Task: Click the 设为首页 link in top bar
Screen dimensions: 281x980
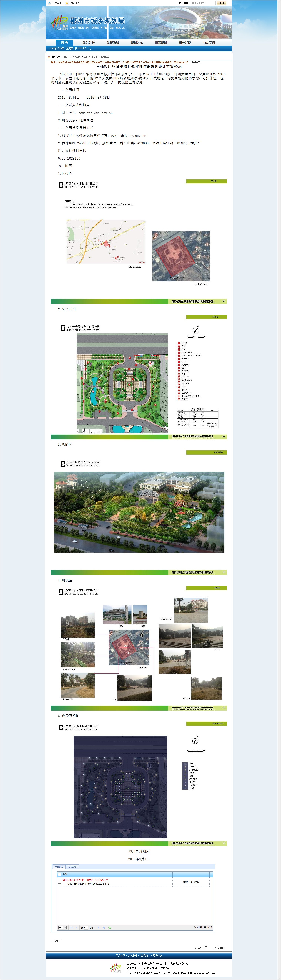Action: pyautogui.click(x=57, y=3)
